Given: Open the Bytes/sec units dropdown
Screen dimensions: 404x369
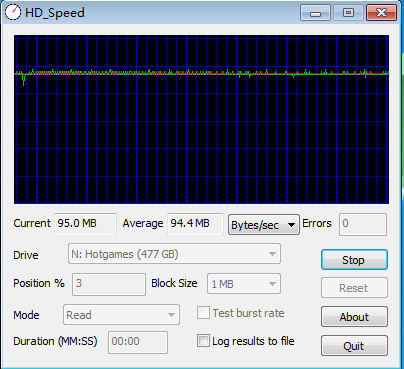Looking at the screenshot, I should [264, 225].
